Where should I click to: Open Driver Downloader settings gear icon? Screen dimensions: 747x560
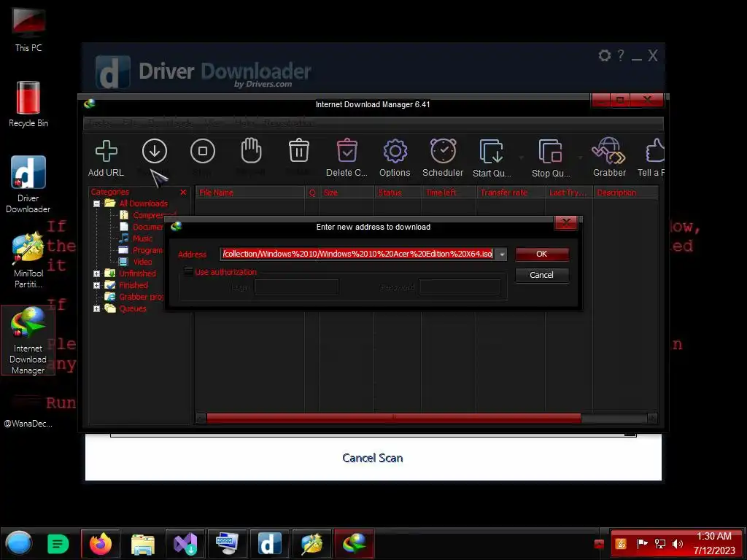click(x=605, y=55)
